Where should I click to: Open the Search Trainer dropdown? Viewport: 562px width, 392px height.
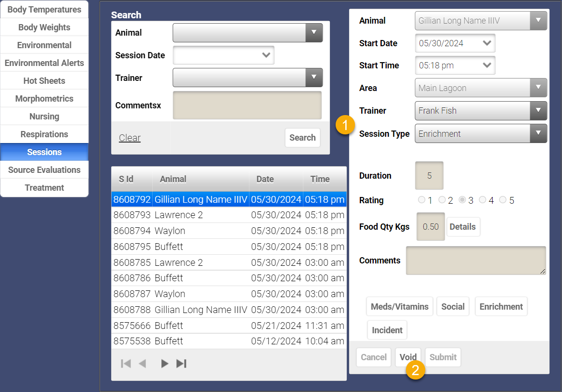pyautogui.click(x=248, y=78)
